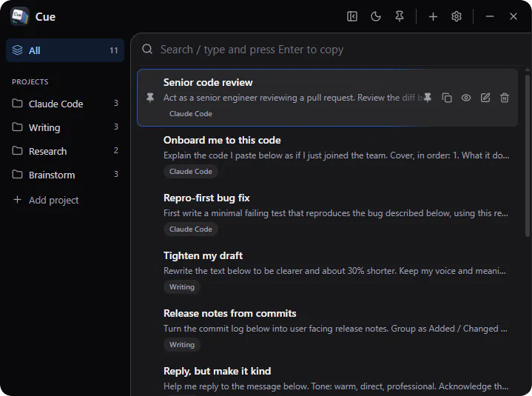This screenshot has height=396, width=532.
Task: Click Writing tag under Tighten my draft
Action: pos(182,286)
